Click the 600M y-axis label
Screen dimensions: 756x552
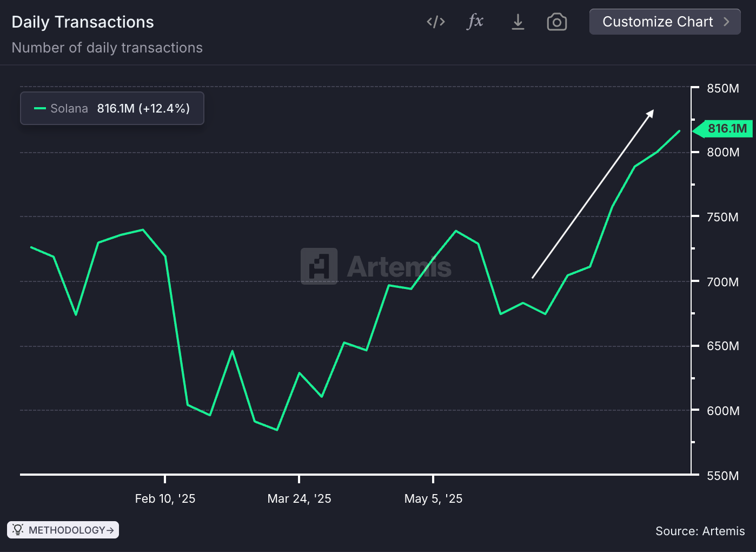723,411
